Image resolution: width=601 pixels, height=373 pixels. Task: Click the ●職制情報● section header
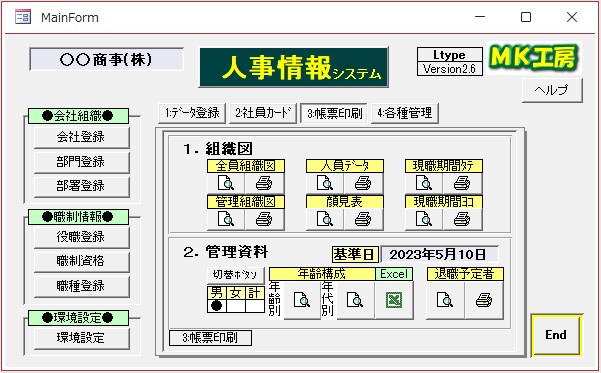tap(78, 217)
